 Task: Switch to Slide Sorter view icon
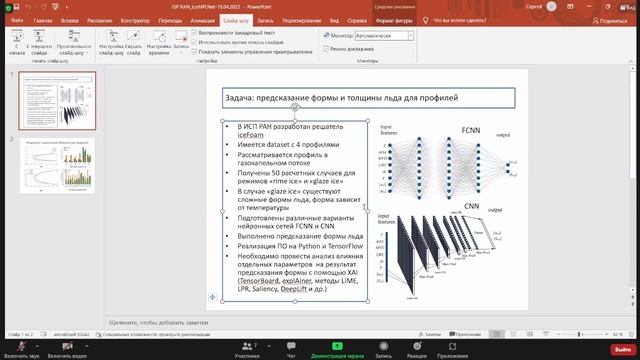(513, 334)
